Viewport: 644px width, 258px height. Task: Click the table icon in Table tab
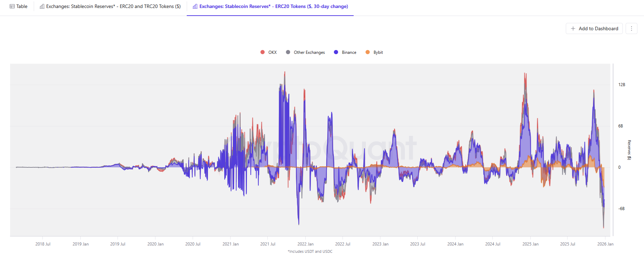[12, 6]
